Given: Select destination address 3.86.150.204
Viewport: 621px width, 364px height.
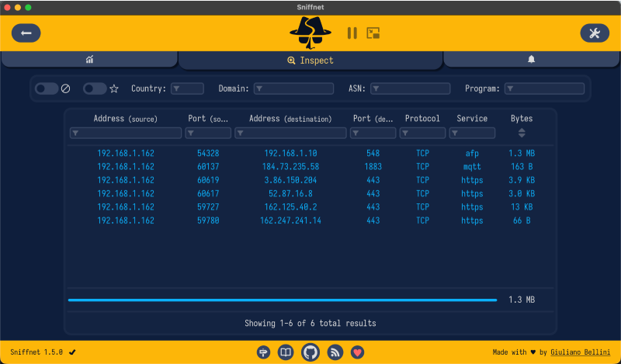Looking at the screenshot, I should pyautogui.click(x=290, y=180).
